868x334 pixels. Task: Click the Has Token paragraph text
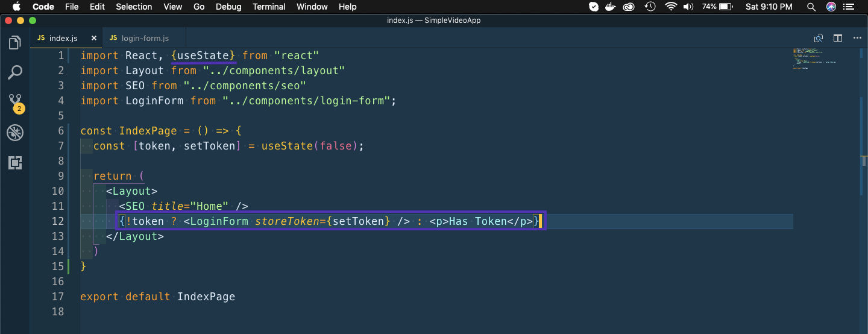pos(478,221)
